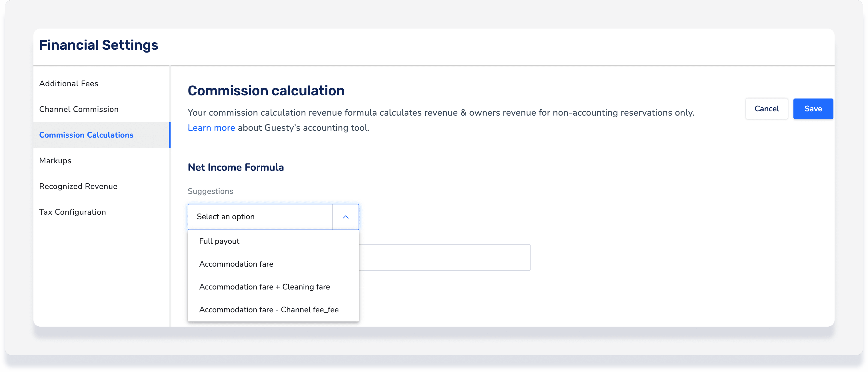Save the commission calculation settings
868x372 pixels.
(813, 109)
